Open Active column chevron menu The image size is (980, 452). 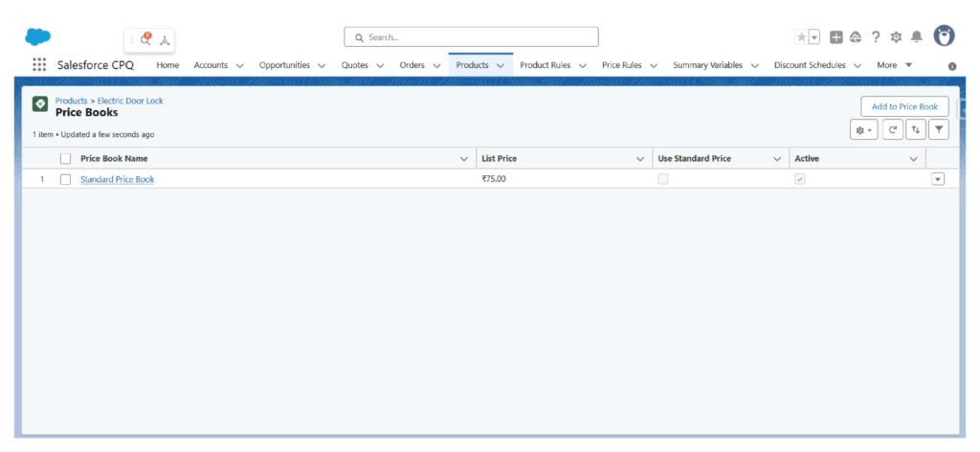coord(914,159)
